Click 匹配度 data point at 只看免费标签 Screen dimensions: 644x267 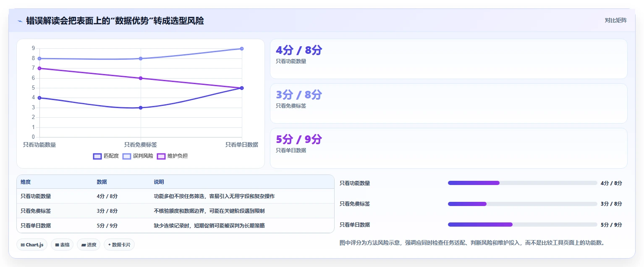click(141, 108)
